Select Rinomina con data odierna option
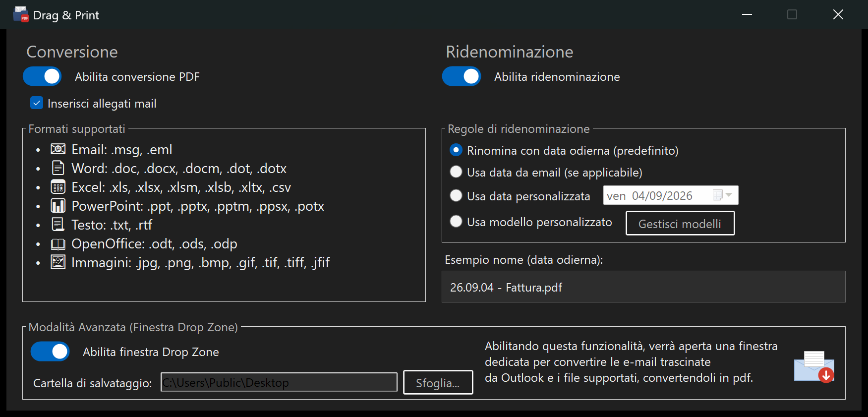The height and width of the screenshot is (417, 868). click(x=456, y=150)
